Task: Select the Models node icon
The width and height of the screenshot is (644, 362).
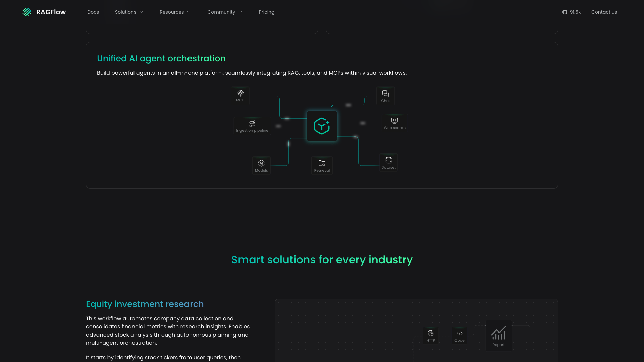Action: 261,163
